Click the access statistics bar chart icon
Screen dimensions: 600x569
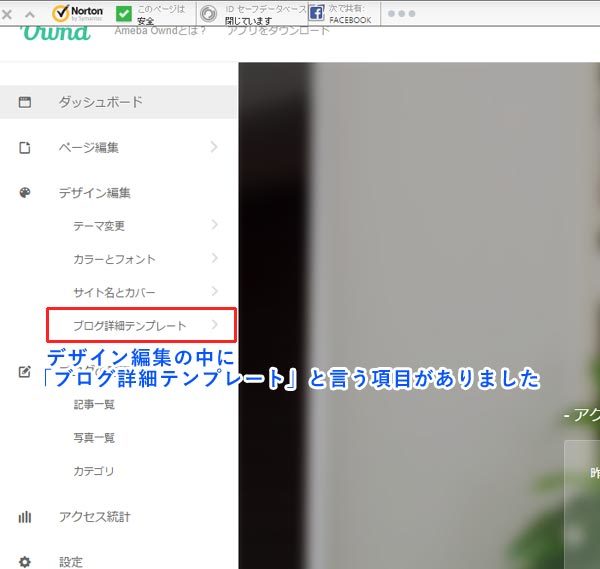coord(25,517)
